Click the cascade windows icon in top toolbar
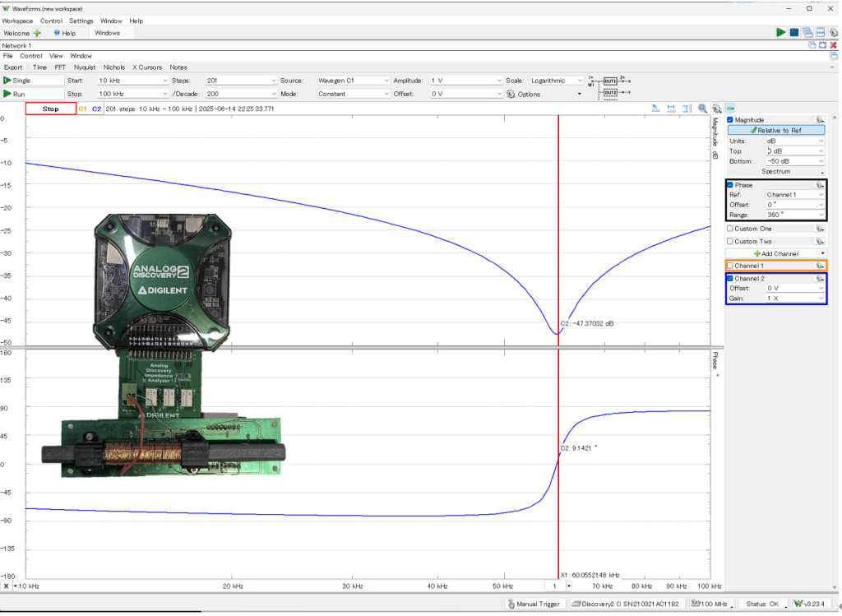This screenshot has width=842, height=616. 807,33
